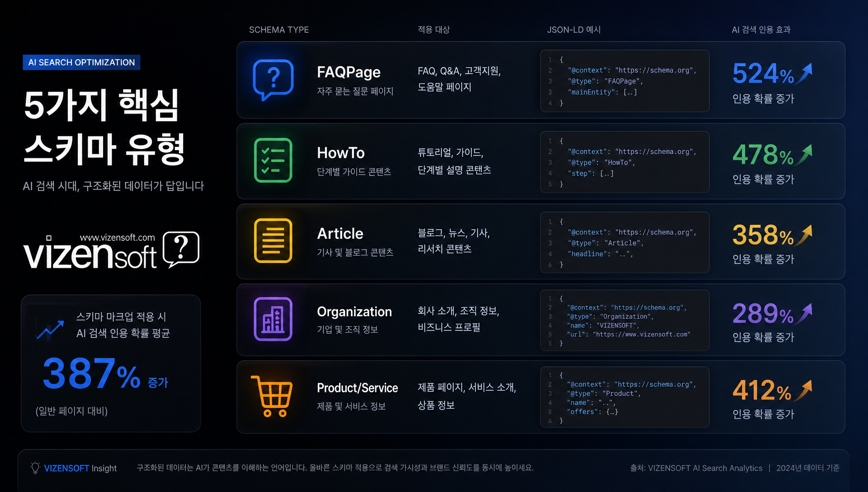Click '블로그, 뉴스, 기사' target text

pyautogui.click(x=454, y=233)
